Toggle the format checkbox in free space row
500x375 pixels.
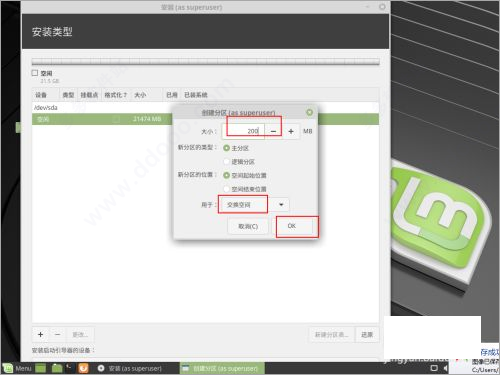coord(116,119)
